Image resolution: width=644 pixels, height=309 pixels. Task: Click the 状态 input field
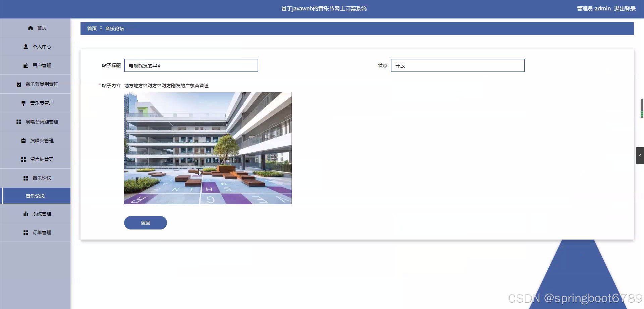click(458, 65)
